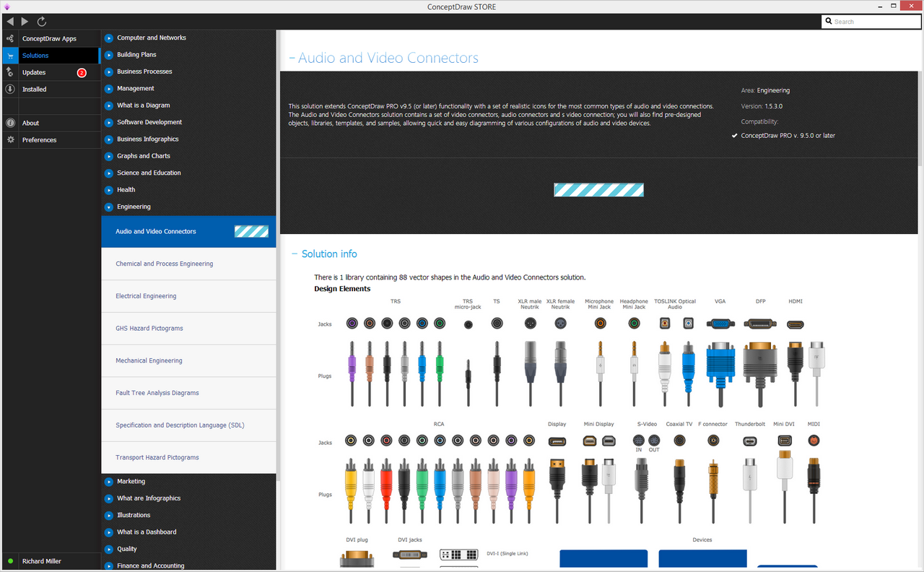Click the XLR male Neutrik jack
This screenshot has width=924, height=572.
530,324
